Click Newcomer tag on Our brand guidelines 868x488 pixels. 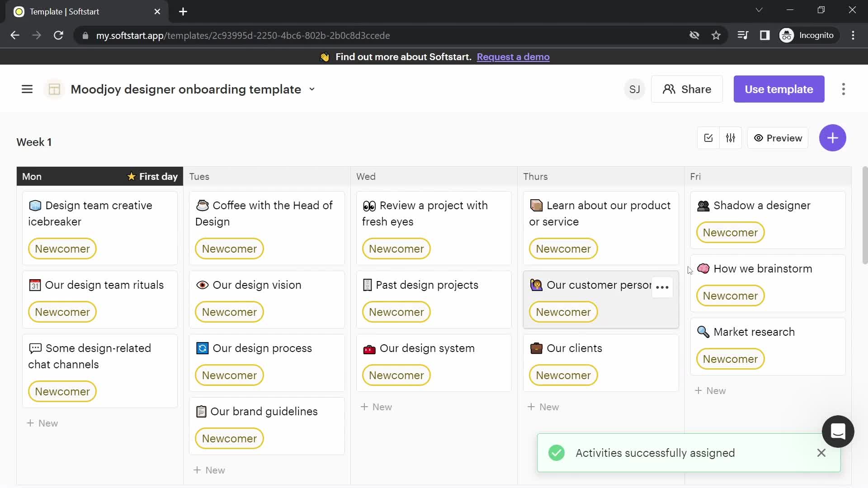[229, 439]
